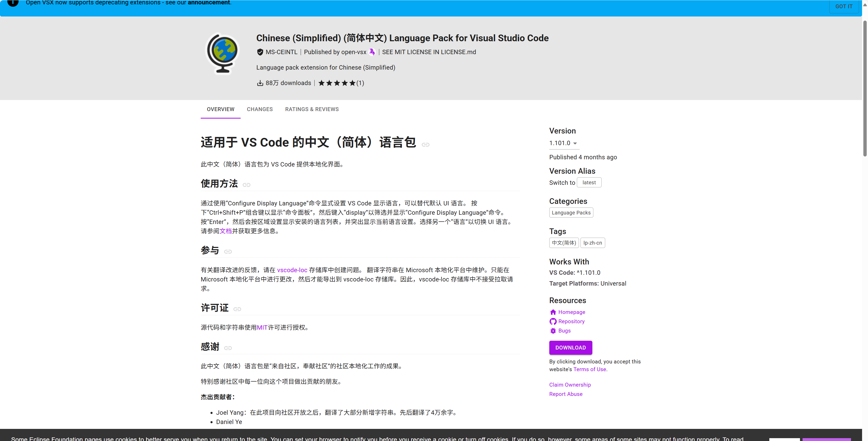Click the Homepage house icon in Resources
The height and width of the screenshot is (441, 868).
553,312
